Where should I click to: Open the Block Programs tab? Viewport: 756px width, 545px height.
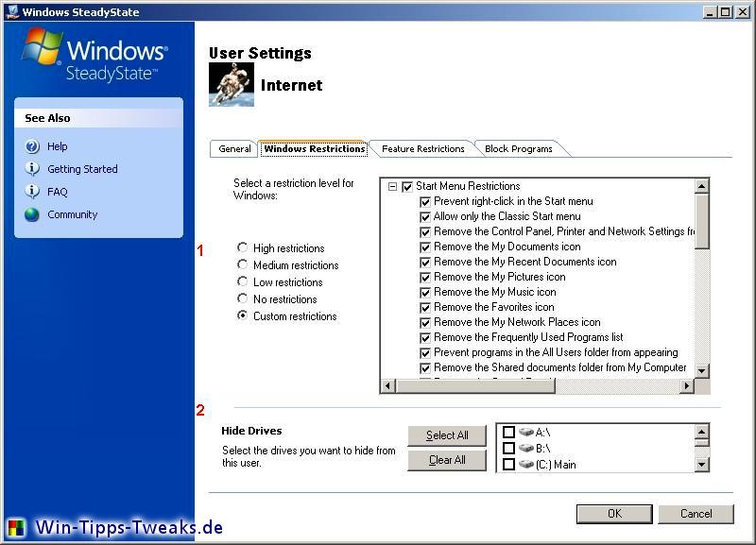pos(518,149)
